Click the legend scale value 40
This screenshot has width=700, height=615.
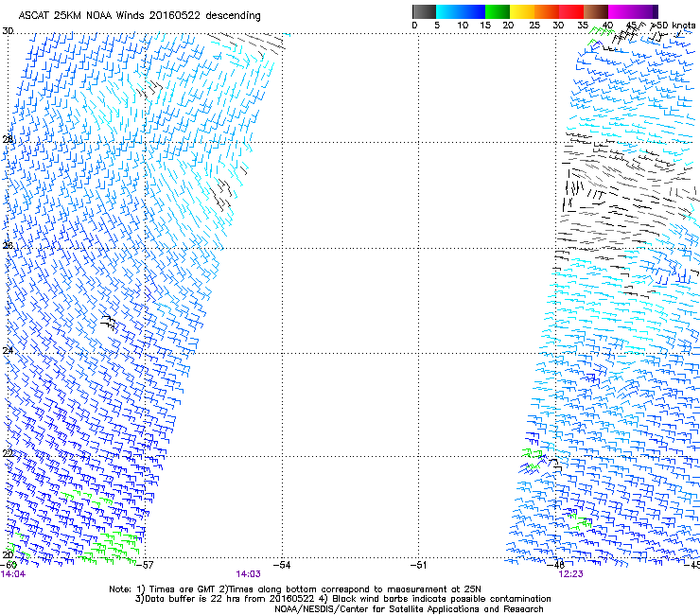pyautogui.click(x=607, y=26)
